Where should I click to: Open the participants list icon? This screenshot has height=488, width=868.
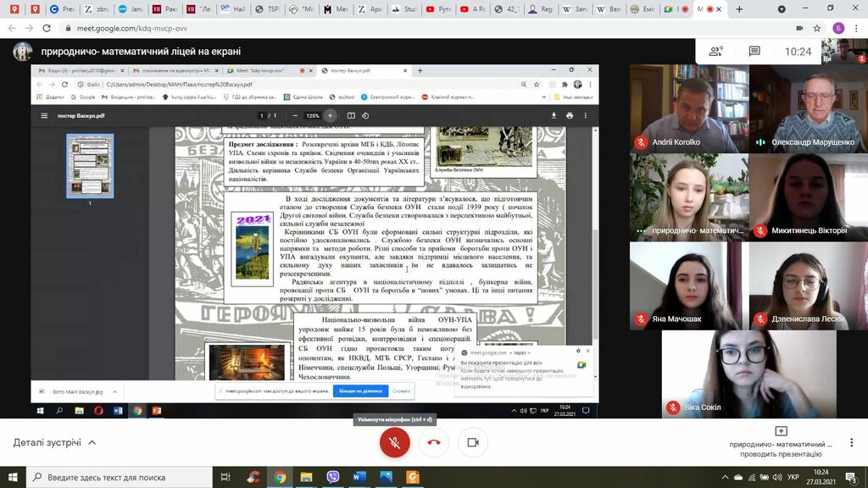715,52
